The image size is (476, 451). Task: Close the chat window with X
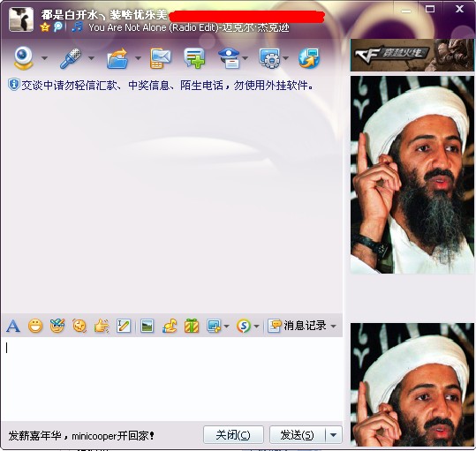pyautogui.click(x=459, y=9)
